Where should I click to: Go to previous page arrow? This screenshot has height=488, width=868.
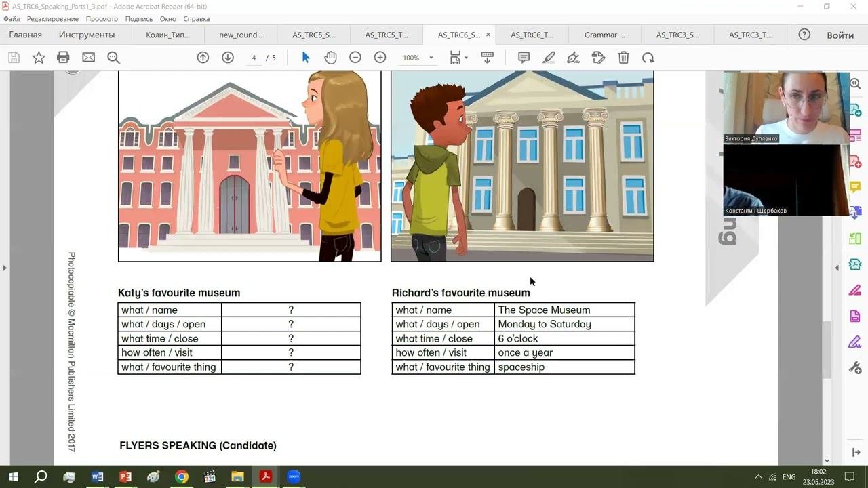[x=203, y=58]
